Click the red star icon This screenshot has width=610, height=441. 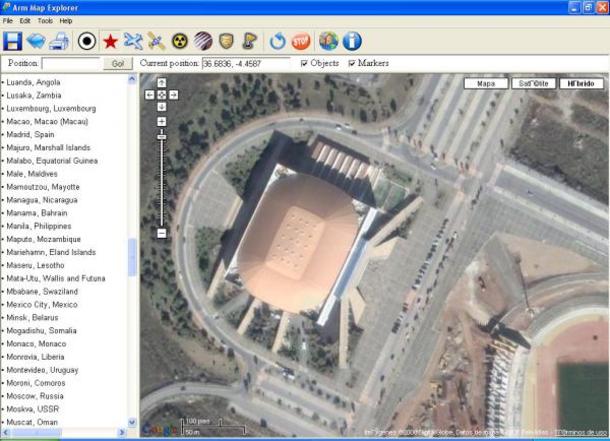click(110, 41)
